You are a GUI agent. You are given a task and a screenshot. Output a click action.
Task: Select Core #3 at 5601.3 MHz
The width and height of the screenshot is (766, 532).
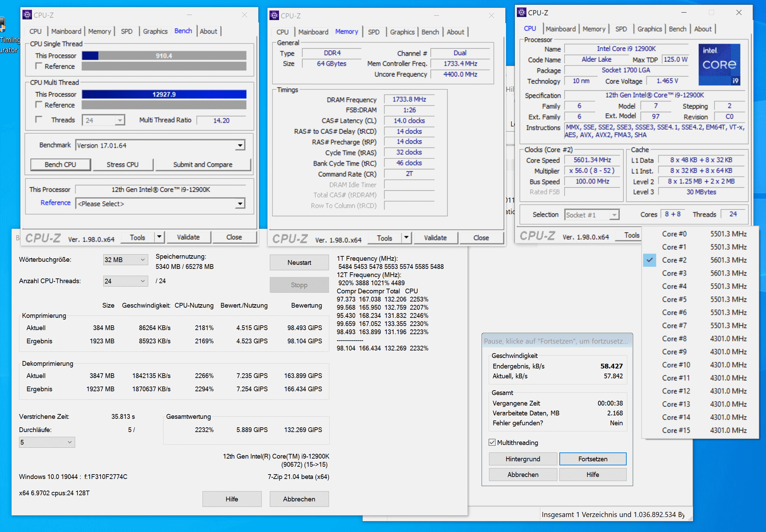[x=700, y=273]
